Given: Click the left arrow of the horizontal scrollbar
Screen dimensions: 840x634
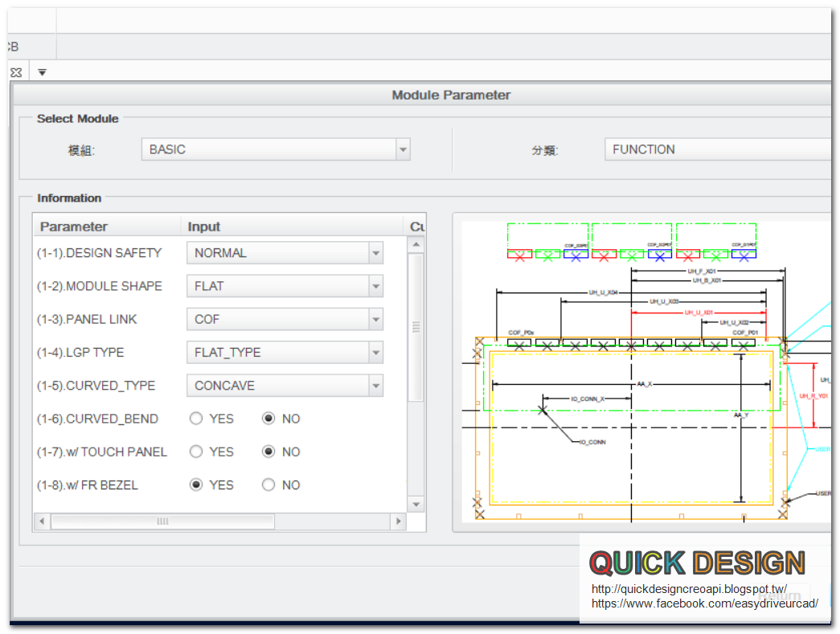Looking at the screenshot, I should tap(42, 522).
